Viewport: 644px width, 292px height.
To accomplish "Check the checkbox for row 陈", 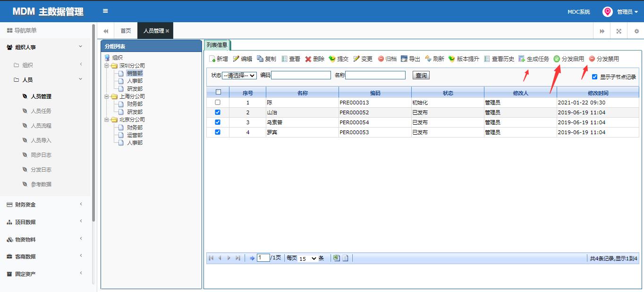I will [x=218, y=102].
